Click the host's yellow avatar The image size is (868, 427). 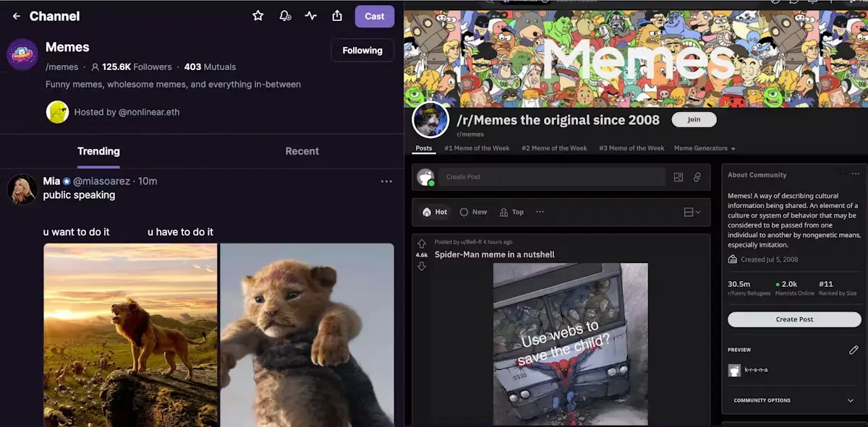[x=57, y=112]
